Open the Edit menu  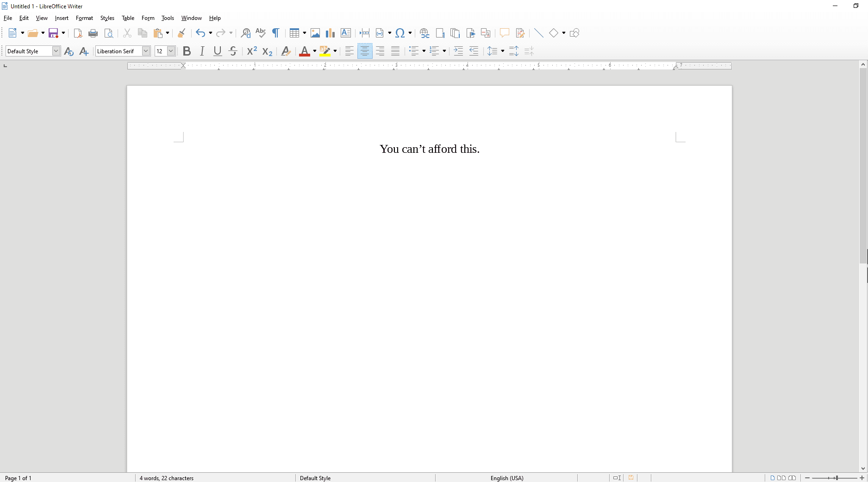24,18
